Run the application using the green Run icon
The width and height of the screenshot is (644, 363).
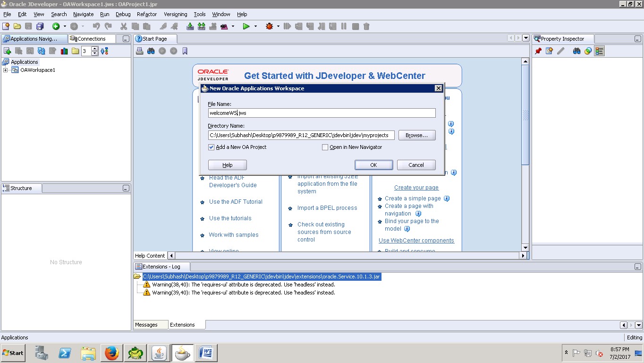point(246,26)
